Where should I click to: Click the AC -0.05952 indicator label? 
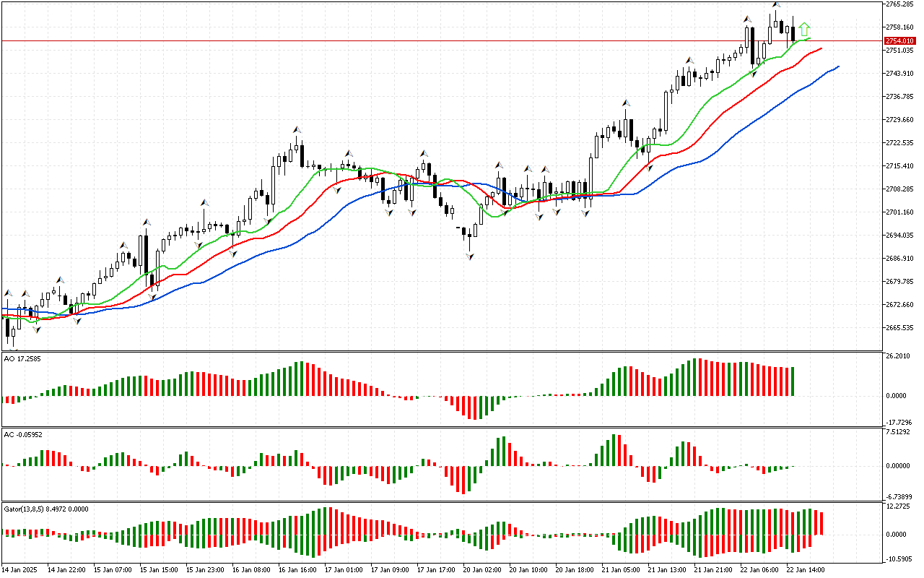pyautogui.click(x=23, y=434)
